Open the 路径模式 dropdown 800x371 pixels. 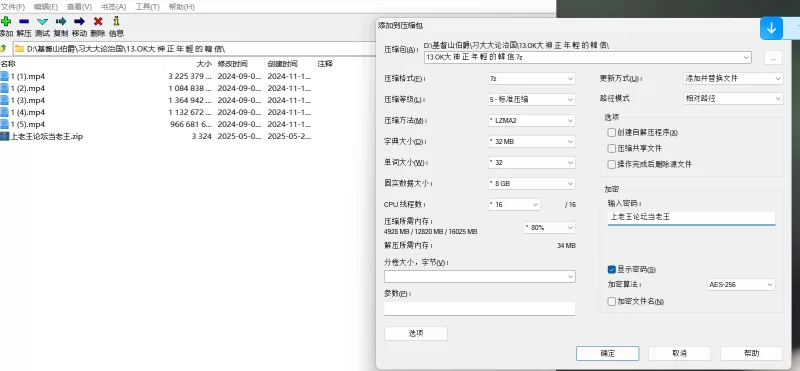point(733,98)
